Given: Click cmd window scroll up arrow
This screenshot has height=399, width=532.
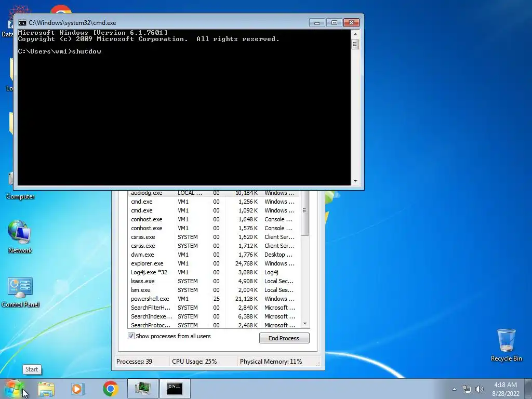Looking at the screenshot, I should (355, 34).
